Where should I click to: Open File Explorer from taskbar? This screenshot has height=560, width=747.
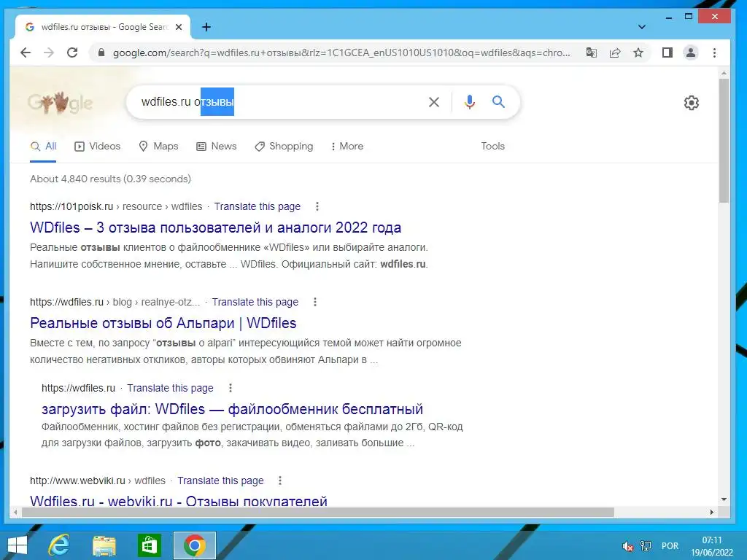tap(104, 545)
